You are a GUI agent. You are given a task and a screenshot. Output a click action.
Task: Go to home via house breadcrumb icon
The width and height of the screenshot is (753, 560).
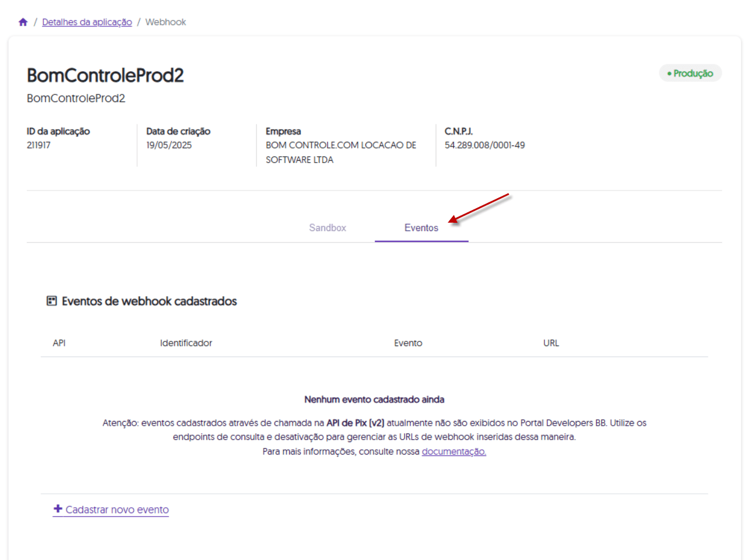(23, 22)
